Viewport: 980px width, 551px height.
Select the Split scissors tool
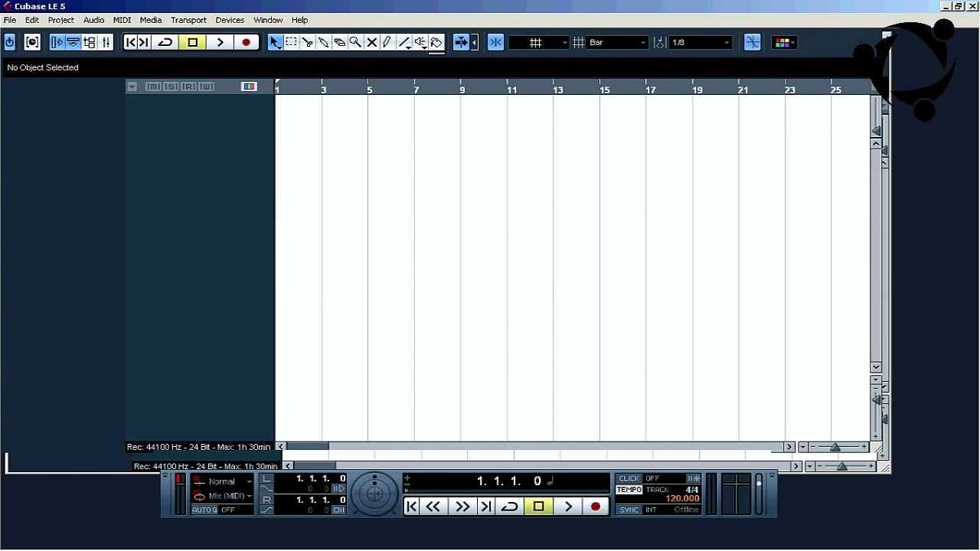click(308, 43)
